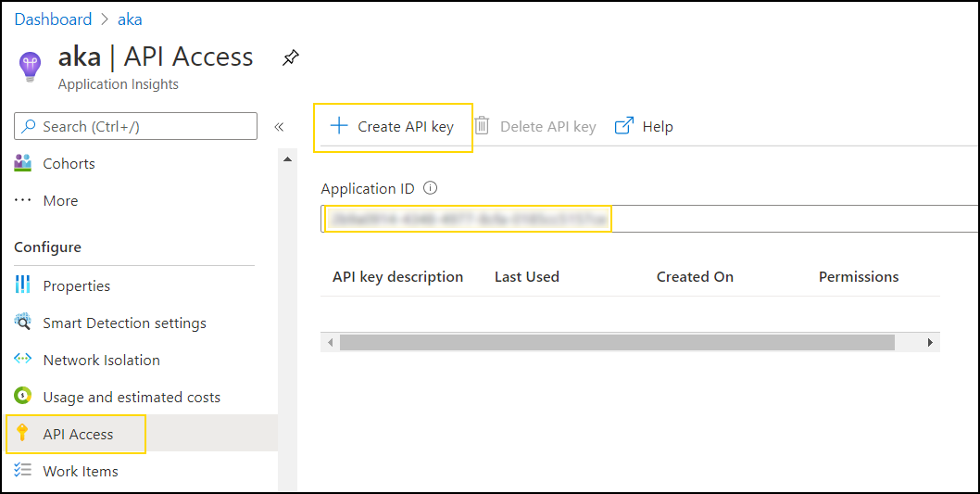Screen dimensions: 980x494
Task: Sort by Permissions column
Action: [x=859, y=277]
